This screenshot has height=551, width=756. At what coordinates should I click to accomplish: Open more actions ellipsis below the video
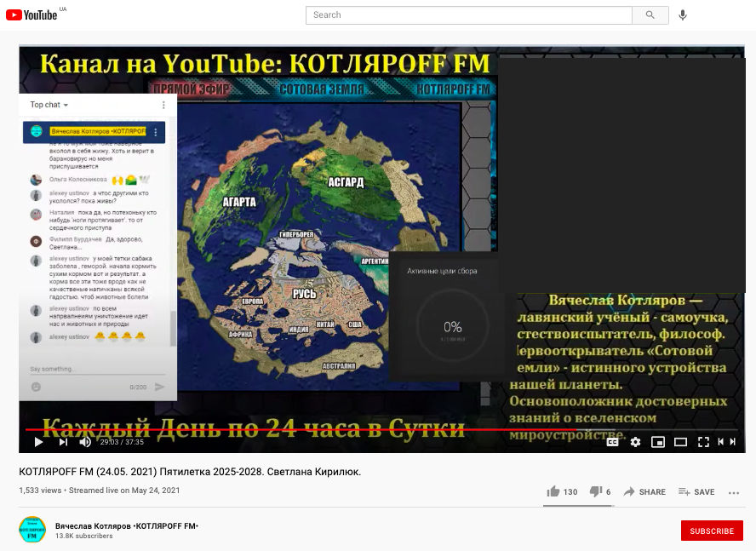click(x=734, y=492)
